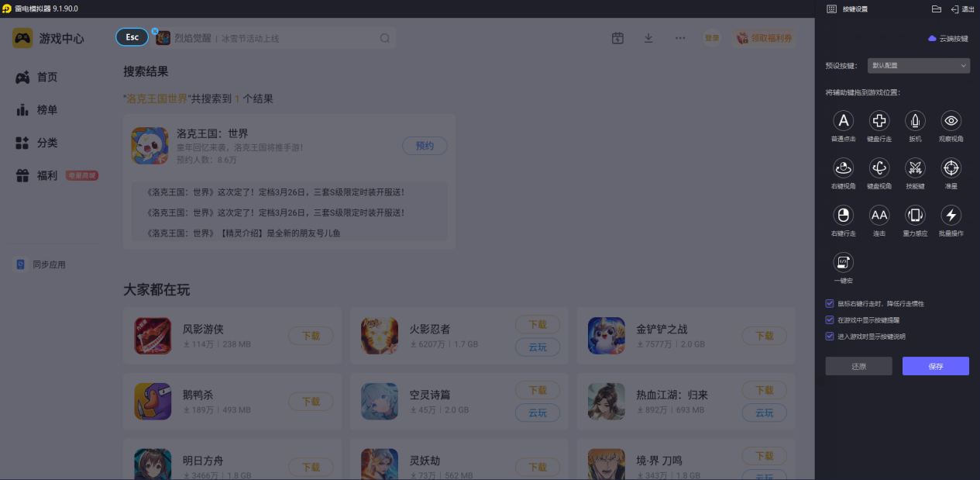This screenshot has width=980, height=480.
Task: Open the 预设按键 default config dropdown
Action: tap(918, 66)
